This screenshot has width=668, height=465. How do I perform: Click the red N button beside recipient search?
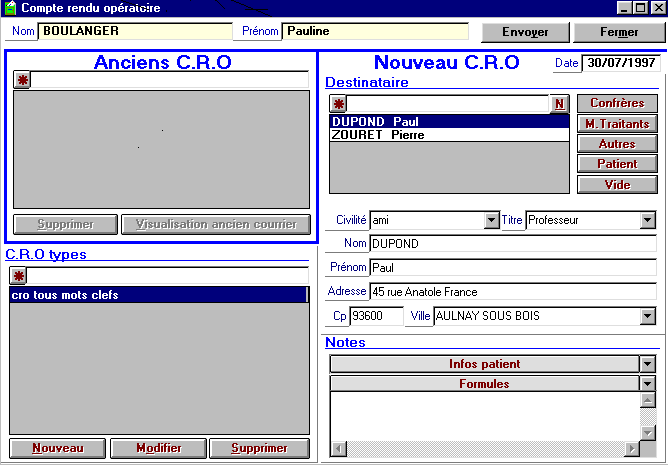click(559, 104)
